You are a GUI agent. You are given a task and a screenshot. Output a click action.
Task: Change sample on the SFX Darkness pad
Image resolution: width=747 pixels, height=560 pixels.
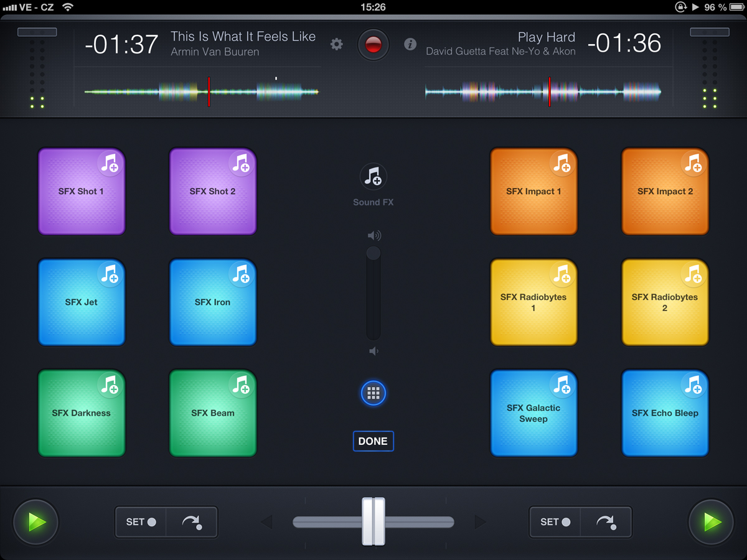[110, 386]
